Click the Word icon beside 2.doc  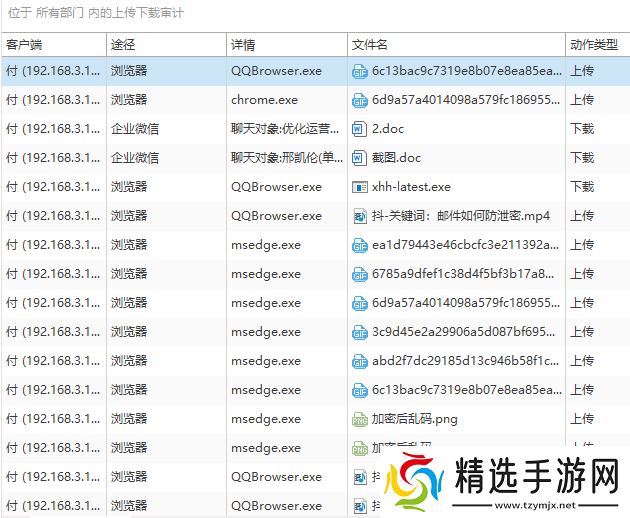click(x=360, y=129)
